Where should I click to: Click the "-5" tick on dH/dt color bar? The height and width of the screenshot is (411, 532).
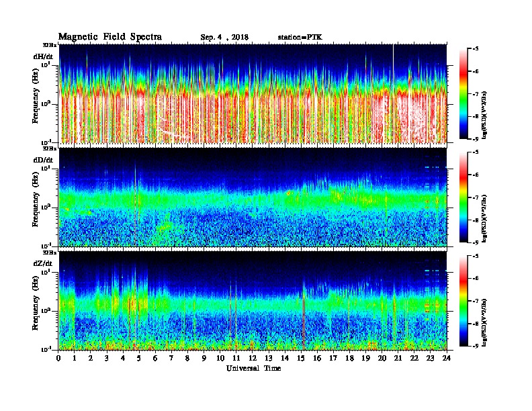476,49
